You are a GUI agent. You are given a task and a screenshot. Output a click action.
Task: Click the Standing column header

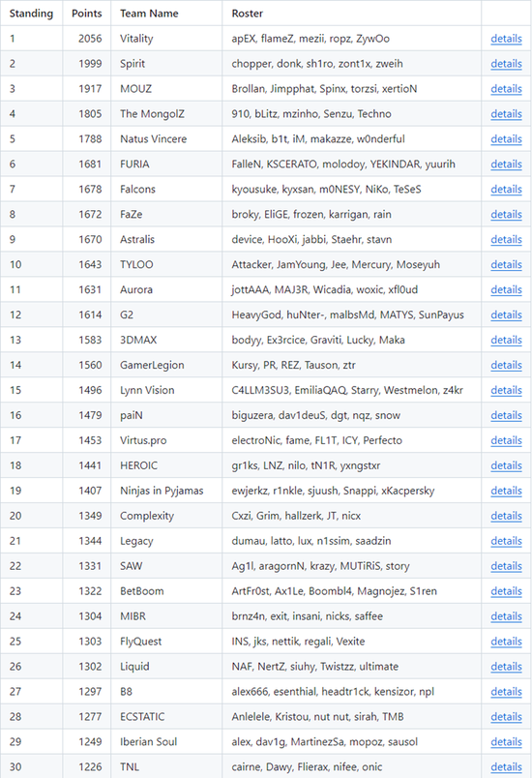[x=31, y=14]
